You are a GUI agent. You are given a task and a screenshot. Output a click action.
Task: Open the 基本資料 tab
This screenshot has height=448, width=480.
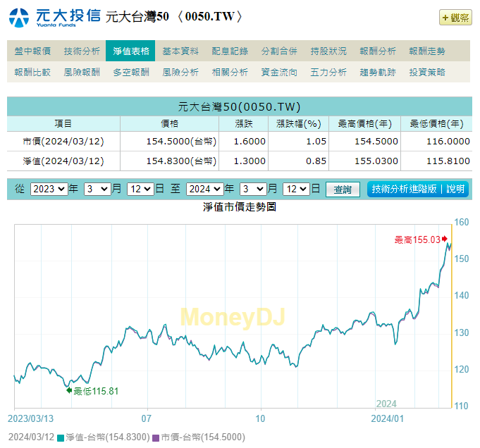point(180,51)
